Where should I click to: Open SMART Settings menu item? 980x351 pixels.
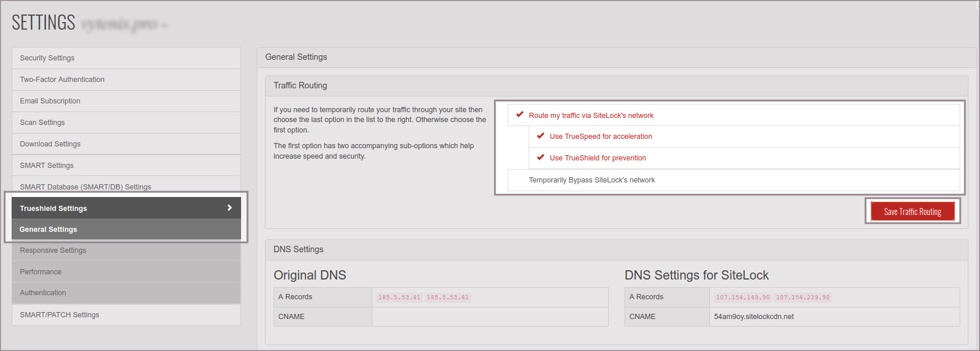click(x=46, y=166)
